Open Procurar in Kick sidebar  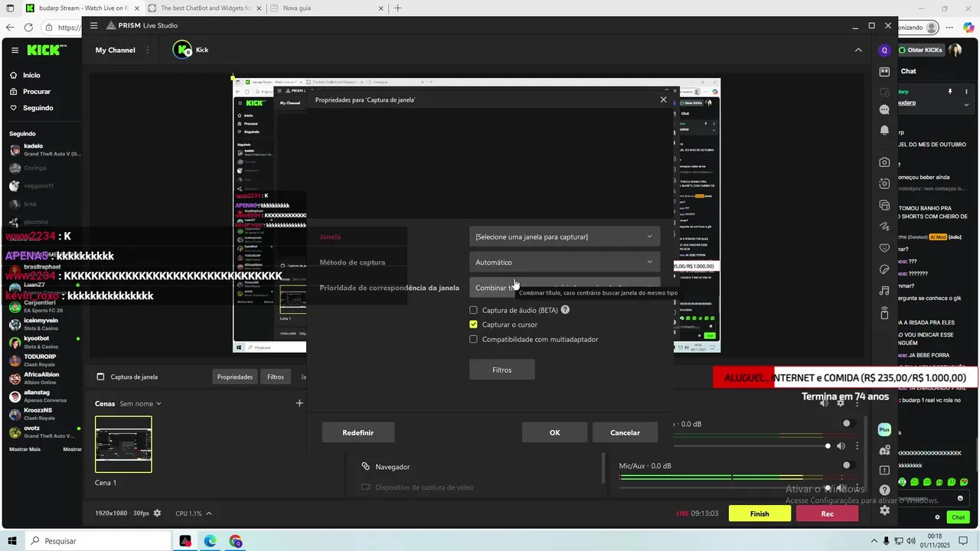click(x=37, y=91)
